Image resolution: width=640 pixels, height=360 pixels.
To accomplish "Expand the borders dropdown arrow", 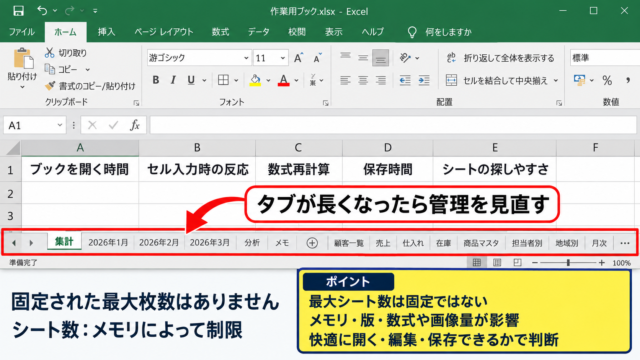I will coord(236,80).
